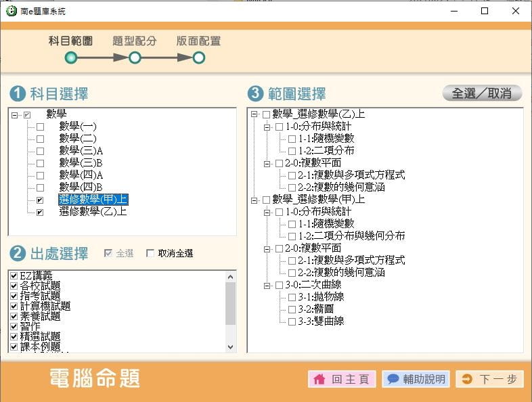Click the app logo icon in title bar

tap(12, 11)
